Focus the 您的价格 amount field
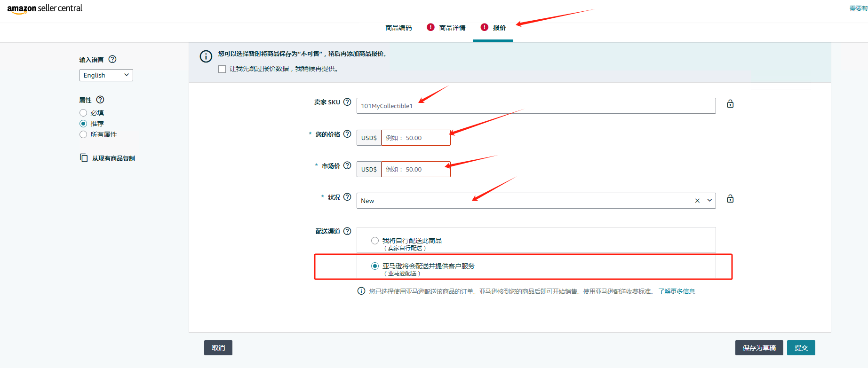This screenshot has width=868, height=368. [x=416, y=138]
